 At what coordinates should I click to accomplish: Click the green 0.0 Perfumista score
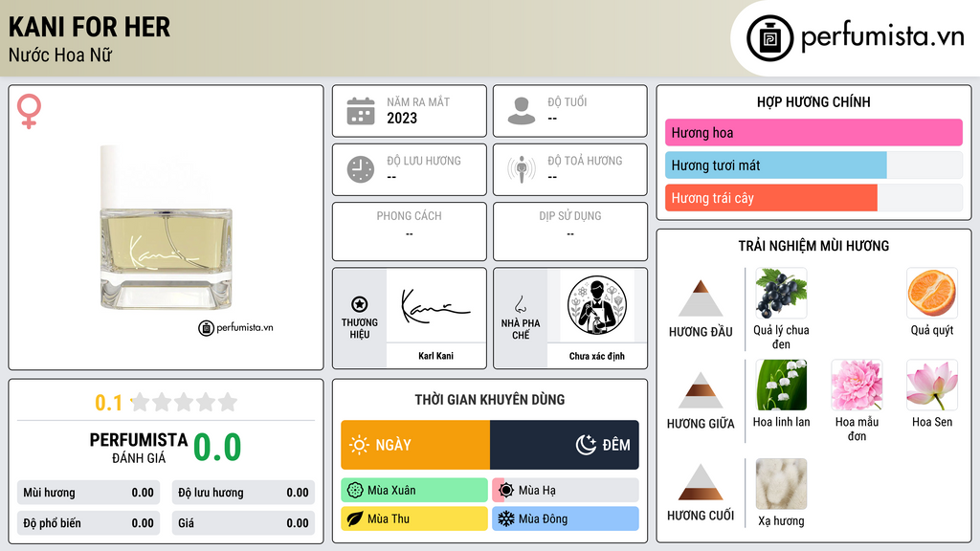(217, 448)
